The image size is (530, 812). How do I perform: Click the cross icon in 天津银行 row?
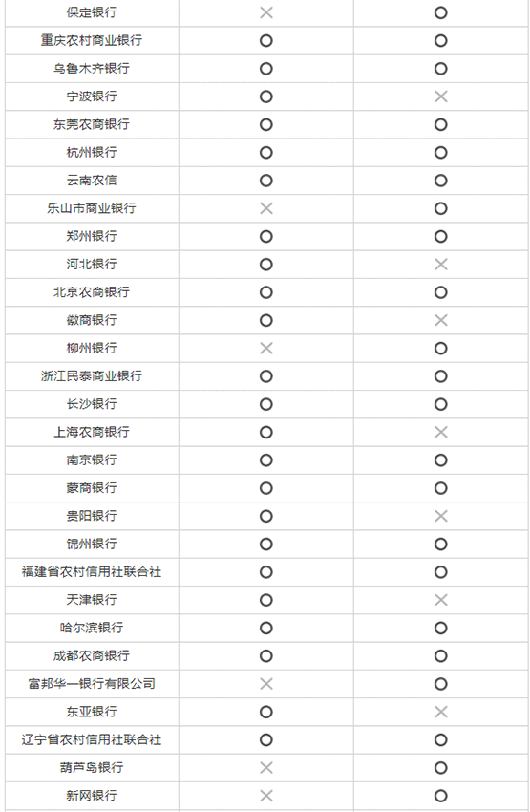[x=441, y=600]
